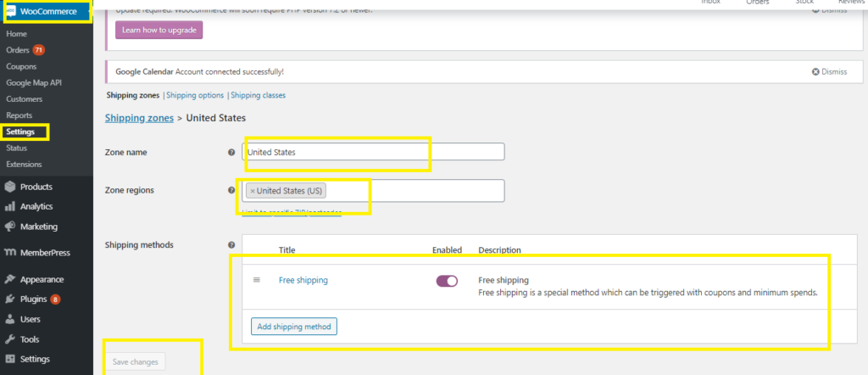Click the MemberPress logo icon

[x=10, y=253]
